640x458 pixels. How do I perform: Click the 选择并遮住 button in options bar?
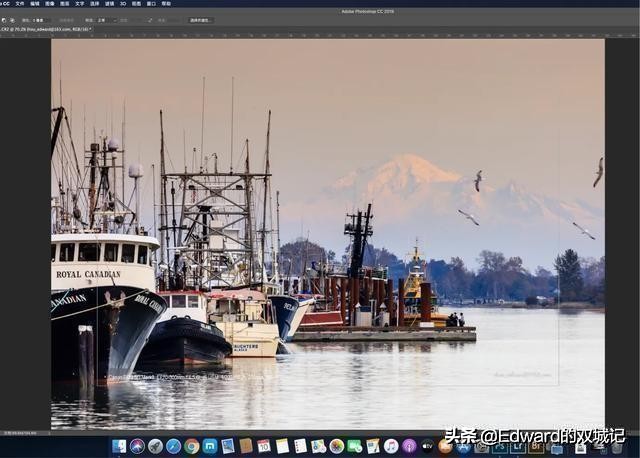tap(200, 20)
